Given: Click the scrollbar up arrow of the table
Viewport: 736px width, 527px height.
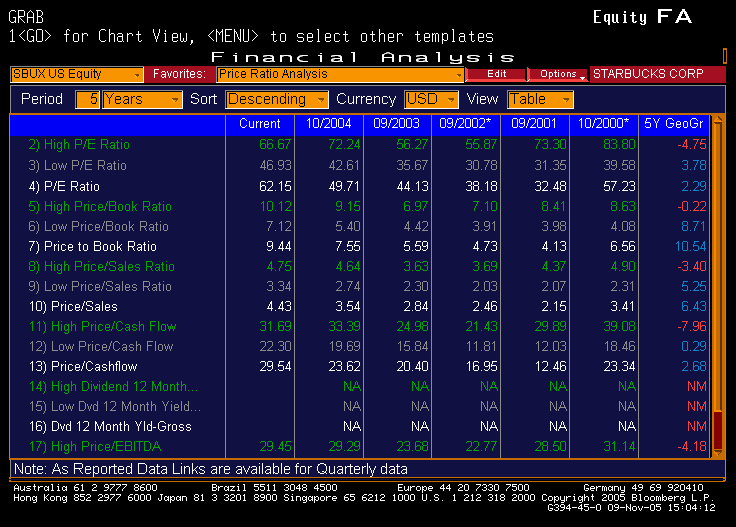Looking at the screenshot, I should click(x=718, y=120).
